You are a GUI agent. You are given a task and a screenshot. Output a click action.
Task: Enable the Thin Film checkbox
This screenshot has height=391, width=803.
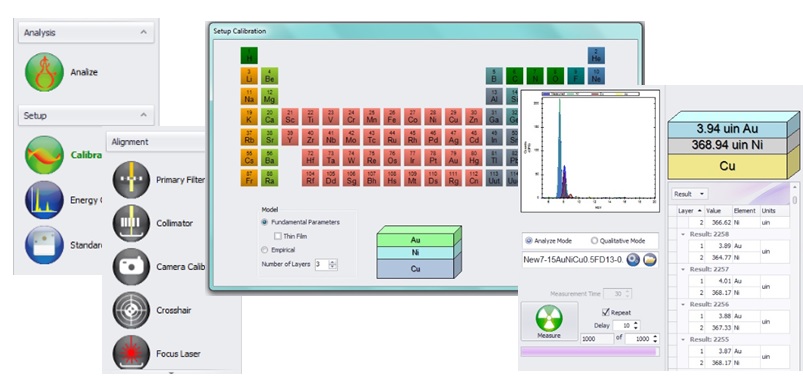[x=278, y=236]
